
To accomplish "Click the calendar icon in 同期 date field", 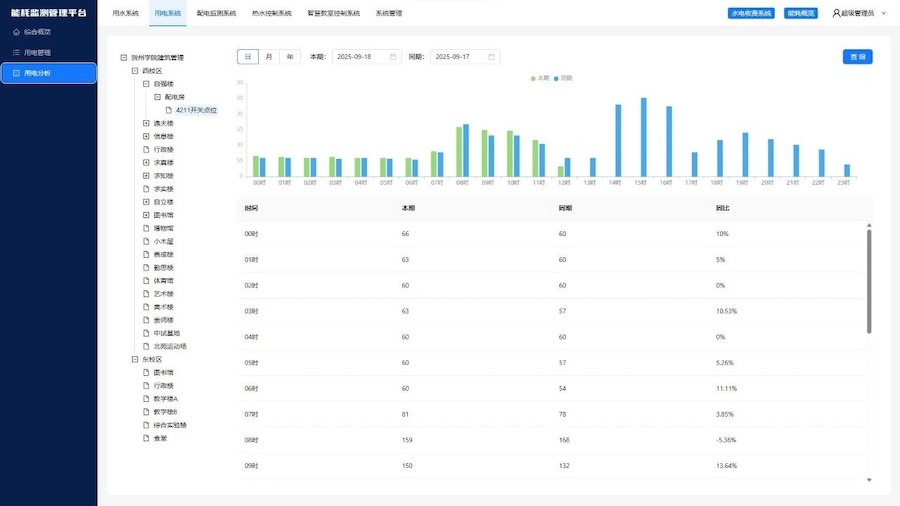I will (x=491, y=57).
